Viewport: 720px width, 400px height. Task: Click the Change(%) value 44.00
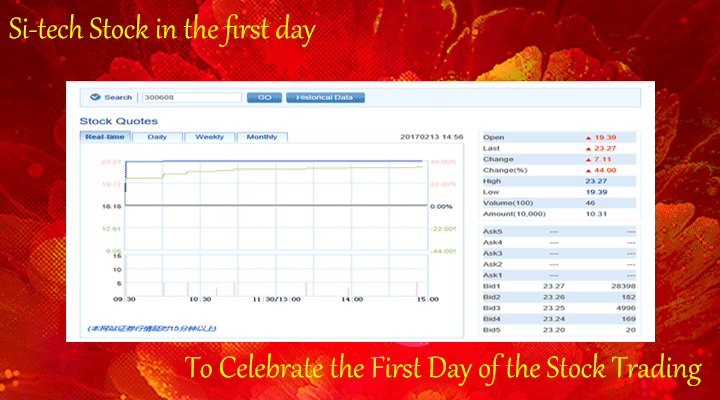(x=605, y=170)
